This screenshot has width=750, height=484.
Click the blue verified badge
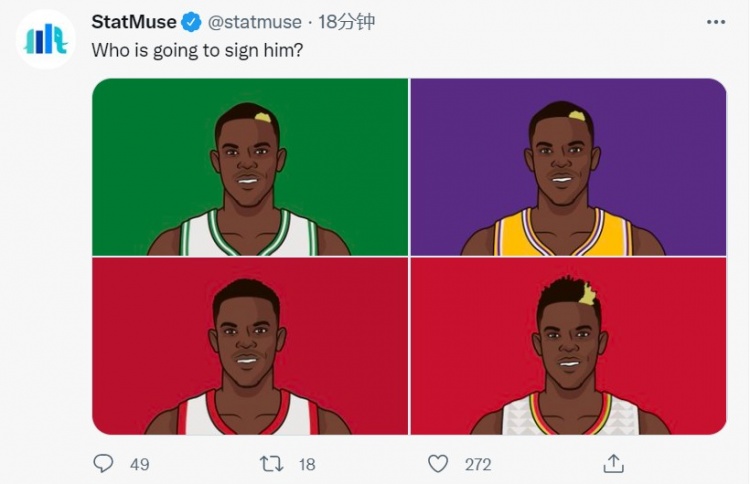click(x=192, y=22)
